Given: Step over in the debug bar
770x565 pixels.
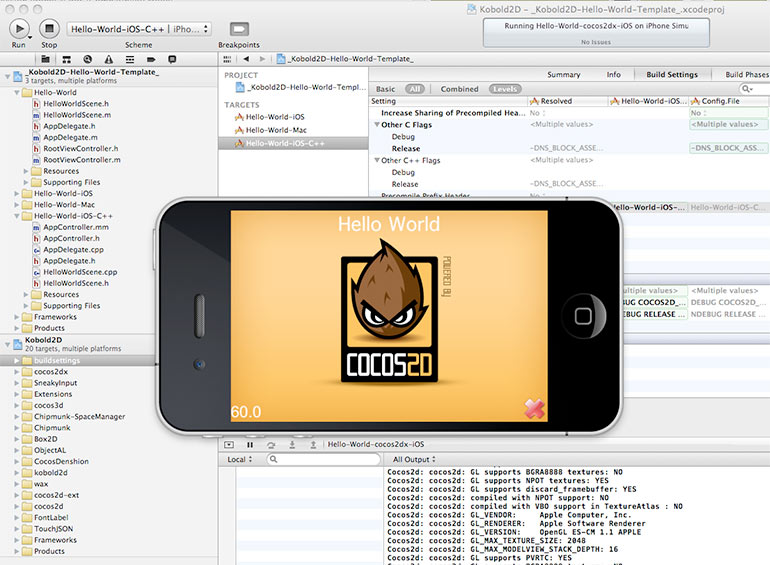Looking at the screenshot, I should coord(271,445).
